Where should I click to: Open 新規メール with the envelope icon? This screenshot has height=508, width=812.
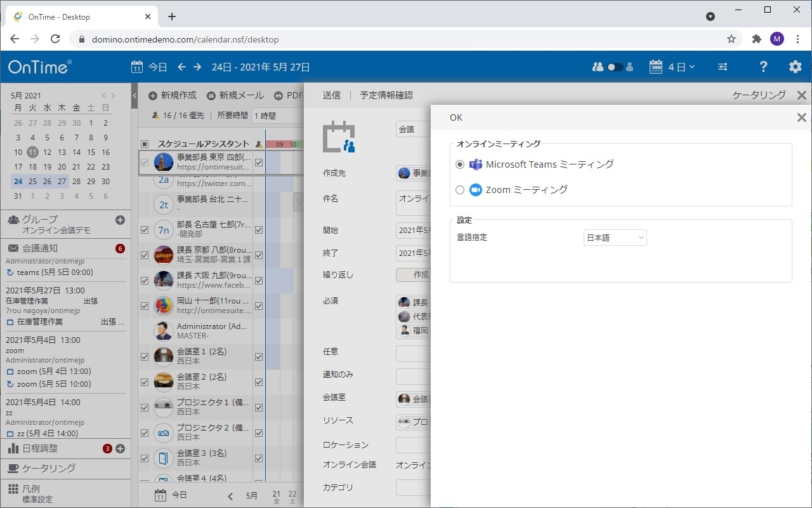(x=211, y=95)
